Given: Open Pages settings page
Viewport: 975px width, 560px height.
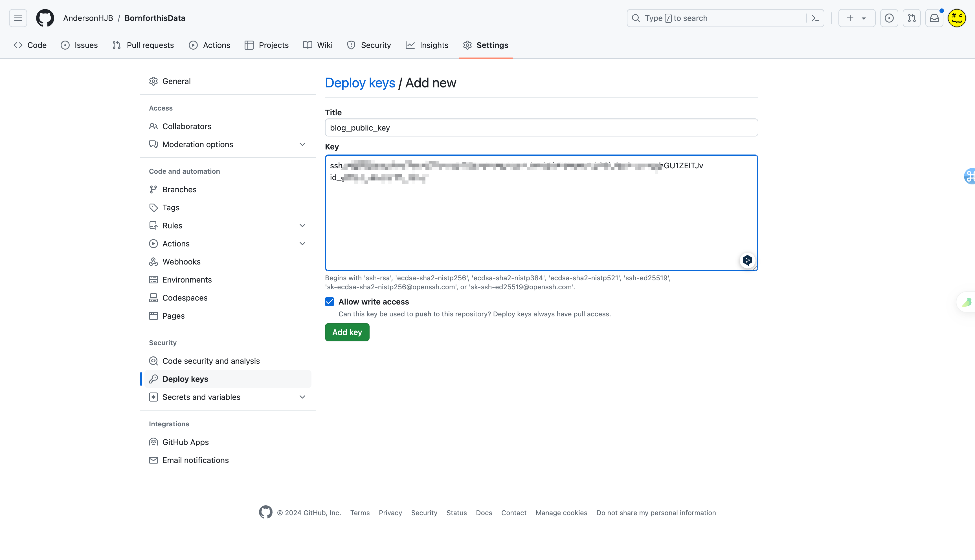Looking at the screenshot, I should 228,316.
